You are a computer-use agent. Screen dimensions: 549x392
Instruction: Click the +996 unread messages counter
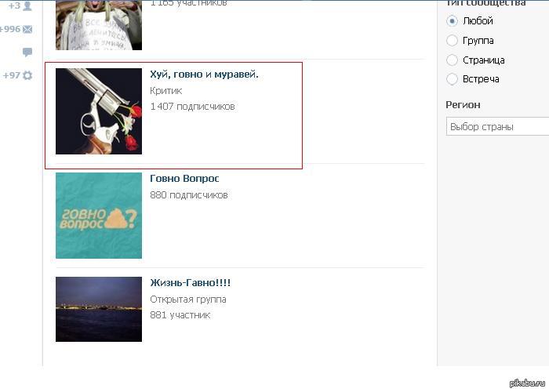coord(9,30)
